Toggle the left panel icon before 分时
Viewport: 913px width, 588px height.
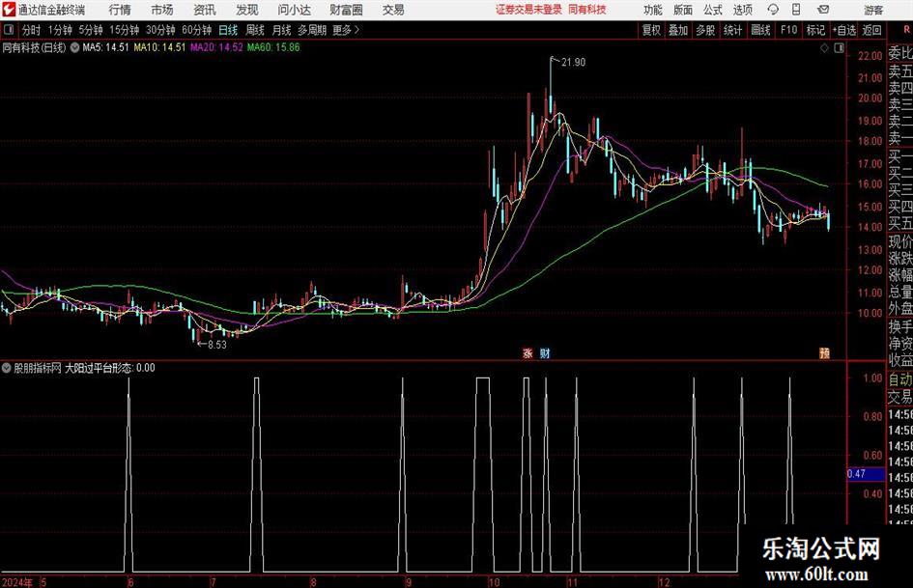pyautogui.click(x=9, y=30)
